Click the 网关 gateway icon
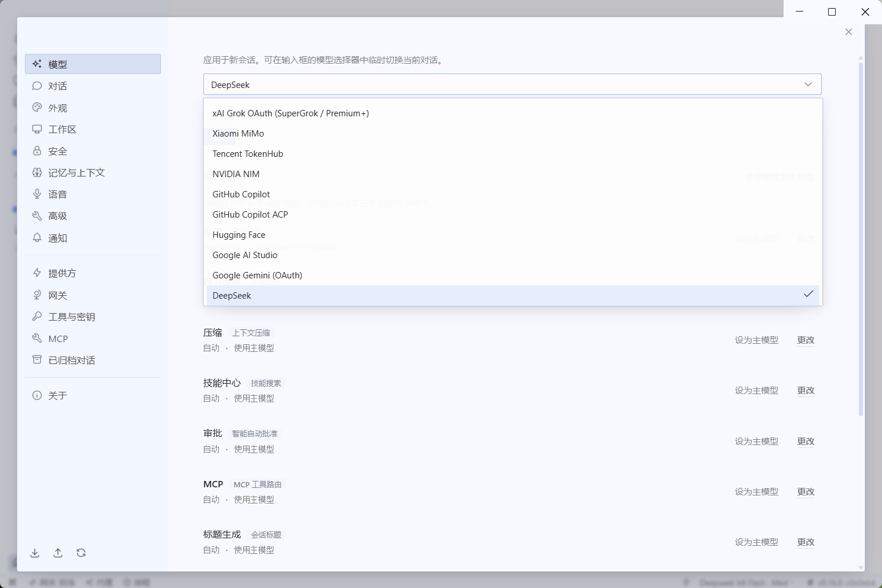Image resolution: width=882 pixels, height=588 pixels. 37,295
